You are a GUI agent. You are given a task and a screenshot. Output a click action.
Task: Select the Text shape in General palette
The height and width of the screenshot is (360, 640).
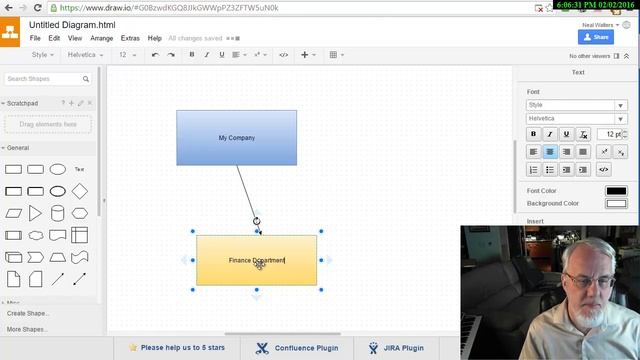click(x=80, y=169)
